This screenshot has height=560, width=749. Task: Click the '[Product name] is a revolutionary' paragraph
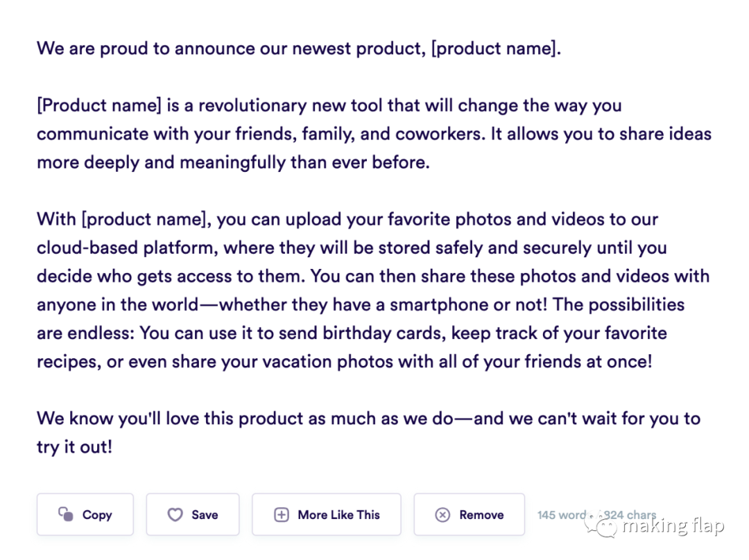point(374,134)
